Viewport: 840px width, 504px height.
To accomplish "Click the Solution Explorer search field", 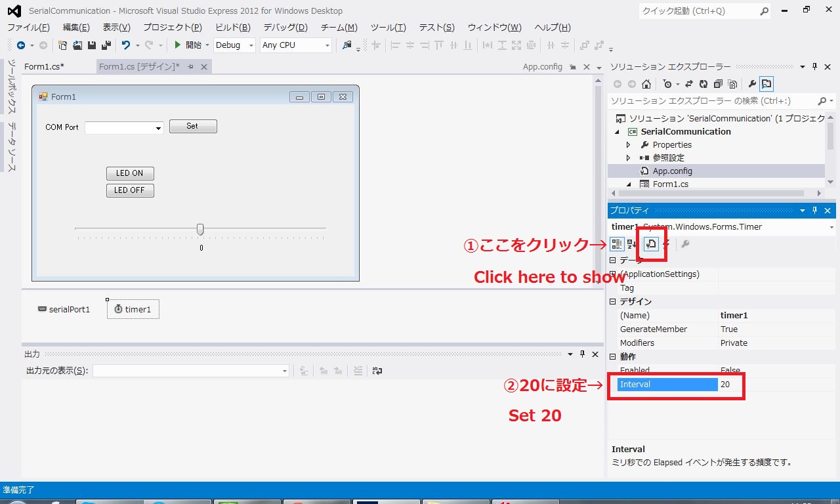I will pyautogui.click(x=712, y=101).
